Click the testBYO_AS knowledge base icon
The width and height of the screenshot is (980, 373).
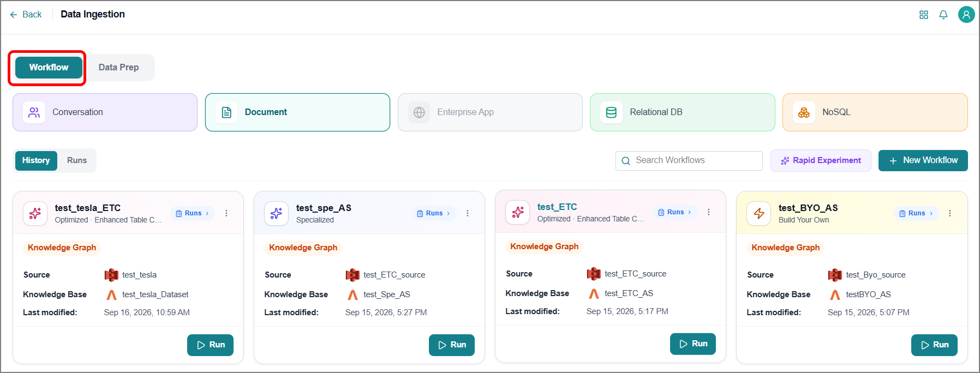tap(835, 295)
